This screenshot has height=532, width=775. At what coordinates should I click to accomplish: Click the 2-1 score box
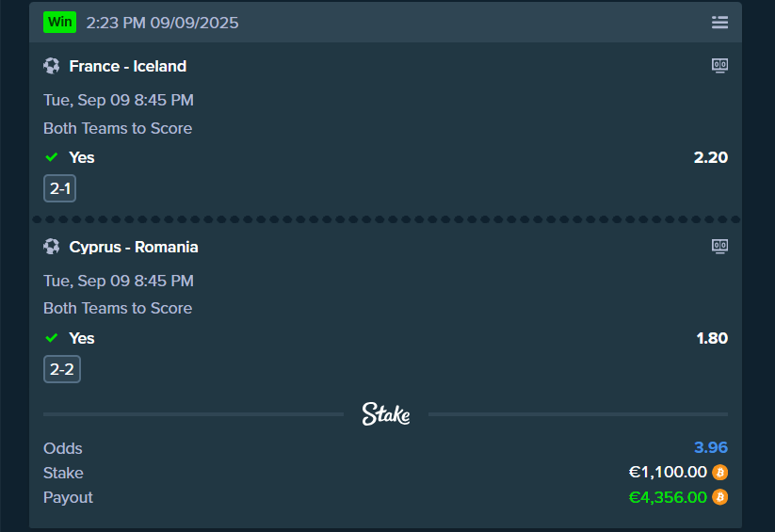point(59,188)
